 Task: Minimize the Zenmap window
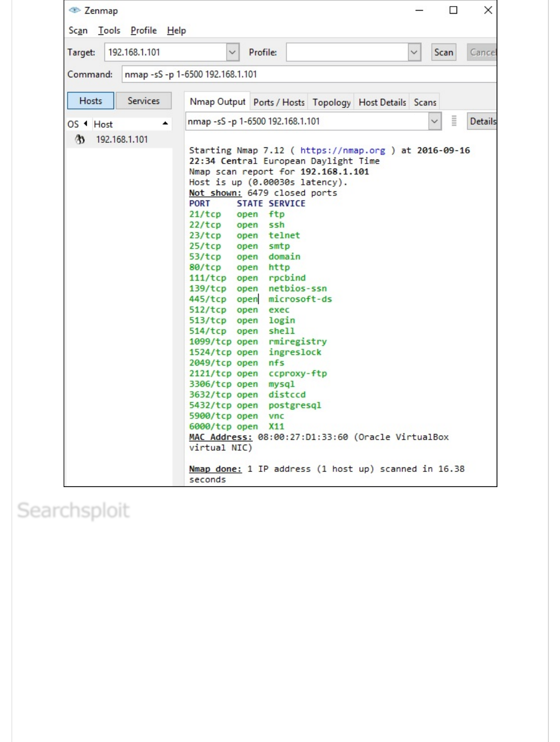(x=419, y=10)
